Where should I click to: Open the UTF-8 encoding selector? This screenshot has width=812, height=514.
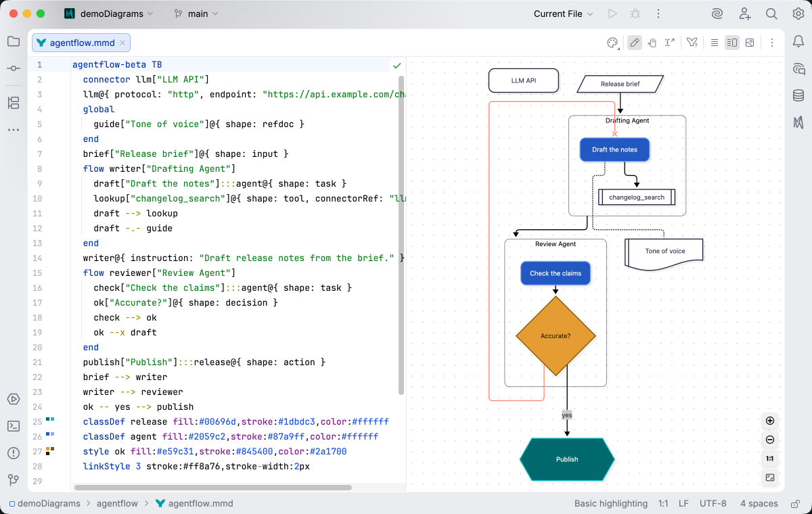(x=713, y=503)
